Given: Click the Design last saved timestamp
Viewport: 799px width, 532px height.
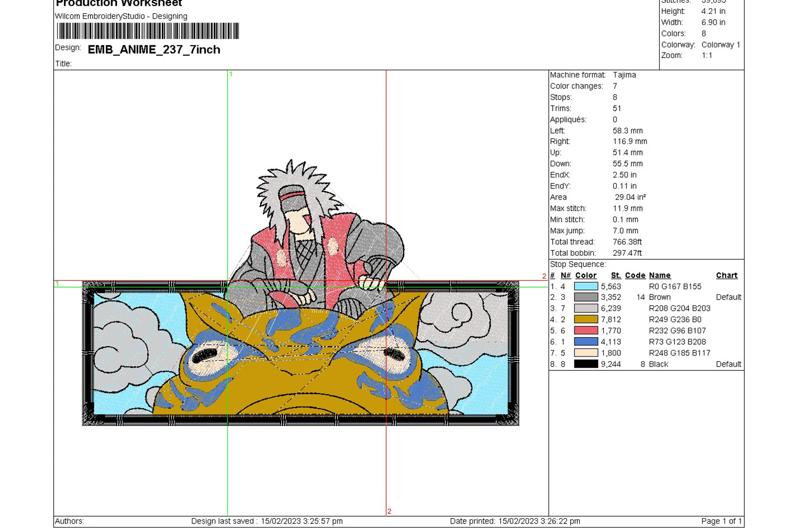Looking at the screenshot, I should click(x=267, y=521).
